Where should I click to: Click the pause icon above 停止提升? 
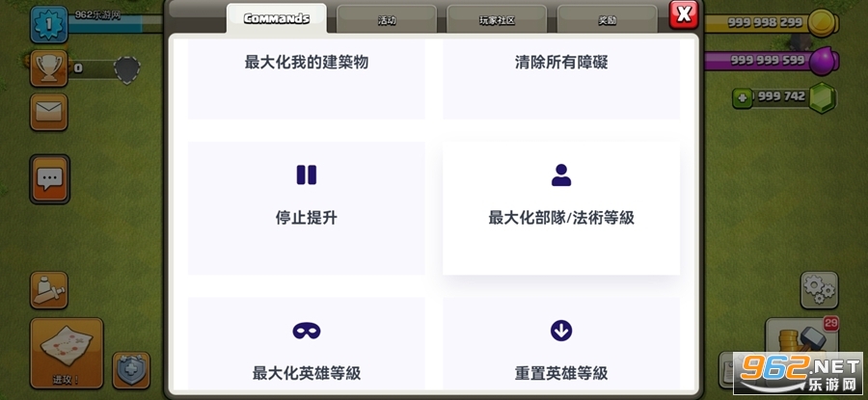point(306,174)
